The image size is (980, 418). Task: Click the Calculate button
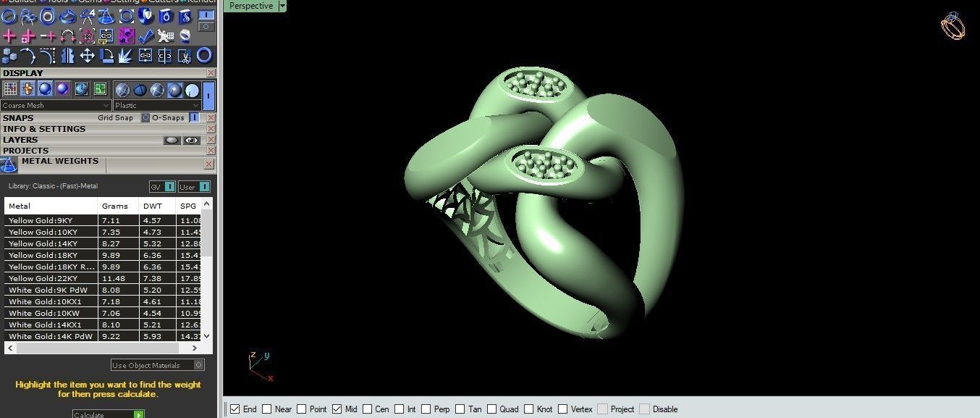[x=108, y=414]
